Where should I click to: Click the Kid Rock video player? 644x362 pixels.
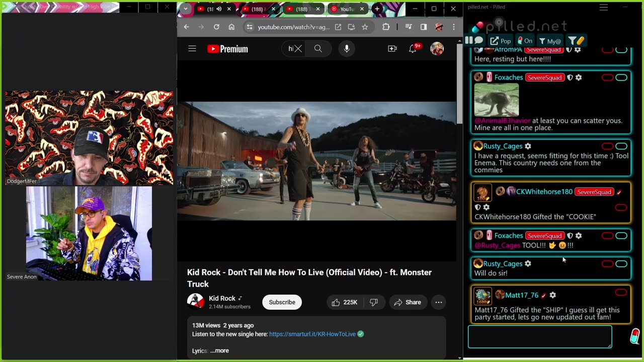point(316,161)
